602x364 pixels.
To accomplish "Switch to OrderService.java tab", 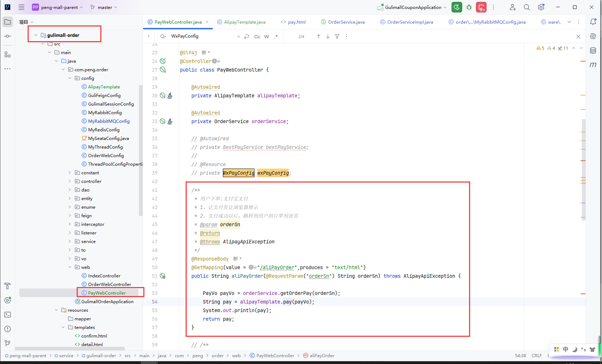I will tap(343, 22).
